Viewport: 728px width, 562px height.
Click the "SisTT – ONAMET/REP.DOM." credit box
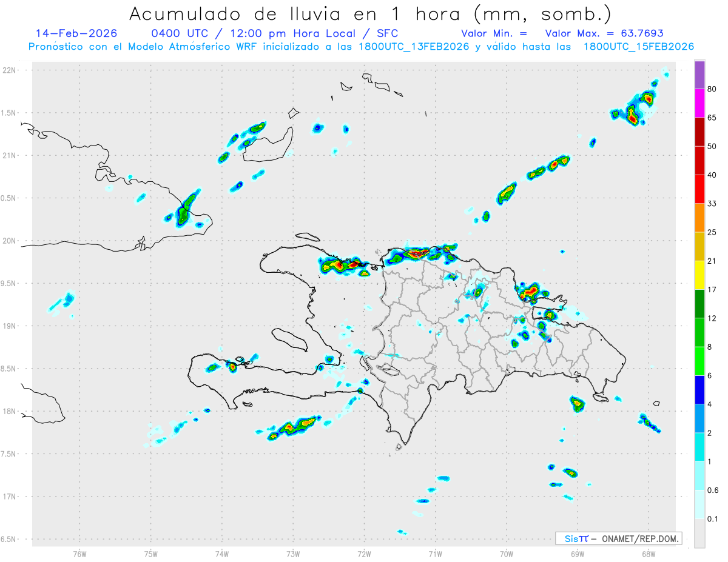(x=618, y=538)
